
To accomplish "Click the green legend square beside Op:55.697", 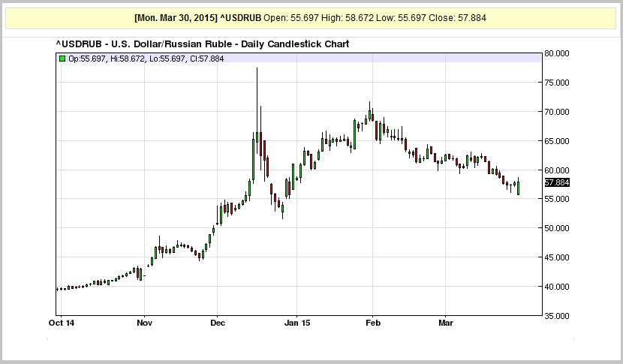I will [62, 59].
